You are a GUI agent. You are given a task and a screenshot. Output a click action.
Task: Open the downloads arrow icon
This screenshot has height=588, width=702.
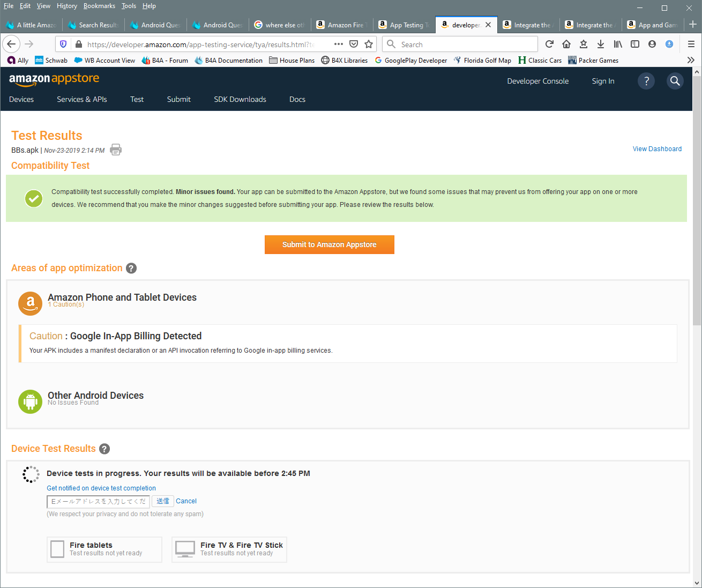pos(601,44)
